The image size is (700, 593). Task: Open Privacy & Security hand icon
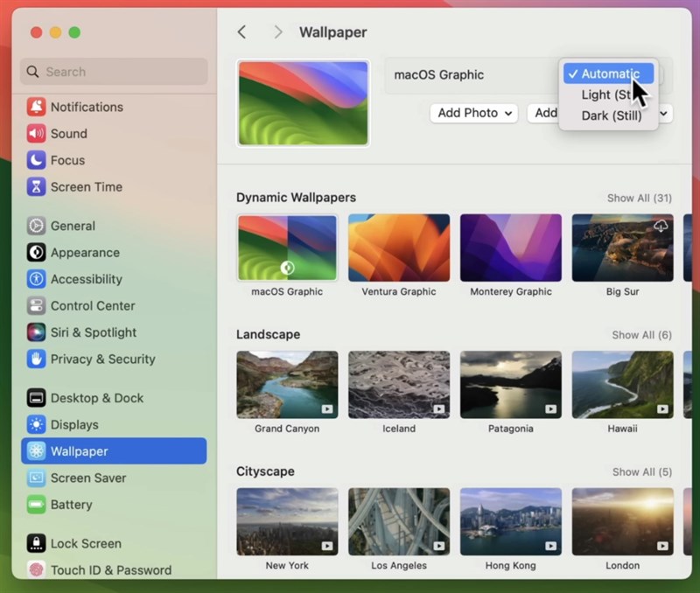point(36,359)
